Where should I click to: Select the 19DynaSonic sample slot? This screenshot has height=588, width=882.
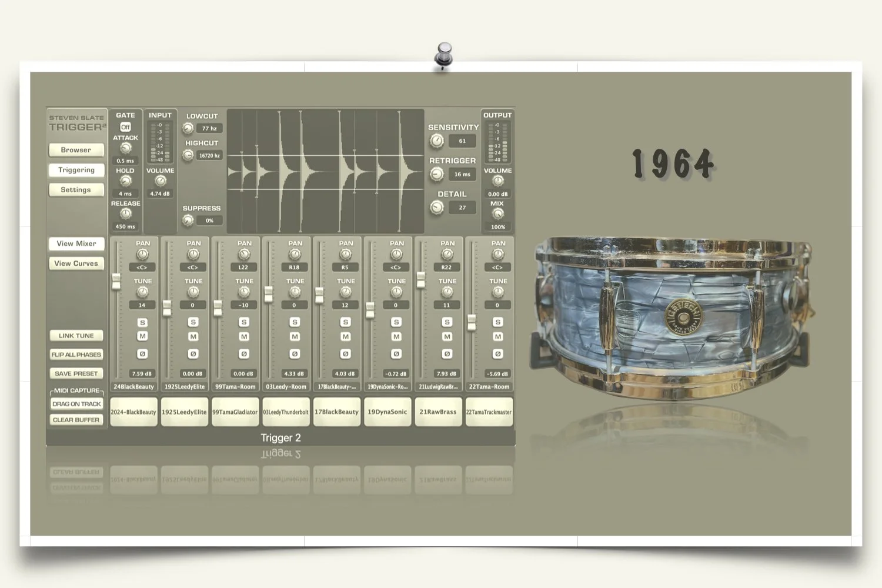coord(387,412)
